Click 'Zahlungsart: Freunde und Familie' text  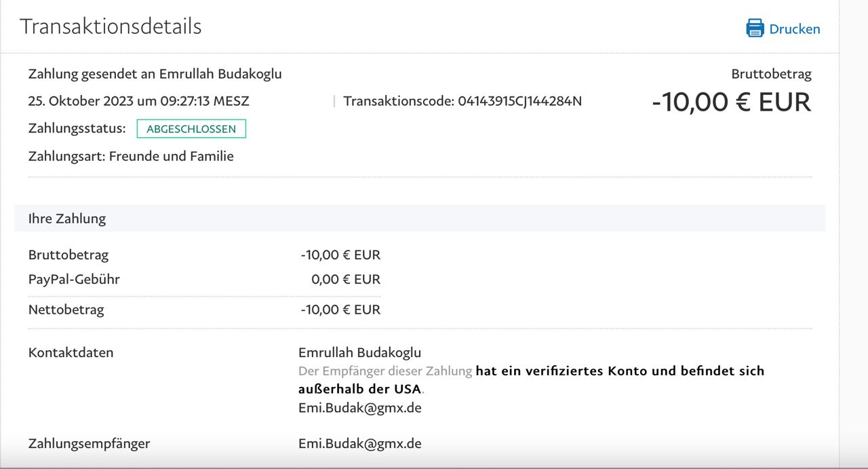click(x=131, y=156)
